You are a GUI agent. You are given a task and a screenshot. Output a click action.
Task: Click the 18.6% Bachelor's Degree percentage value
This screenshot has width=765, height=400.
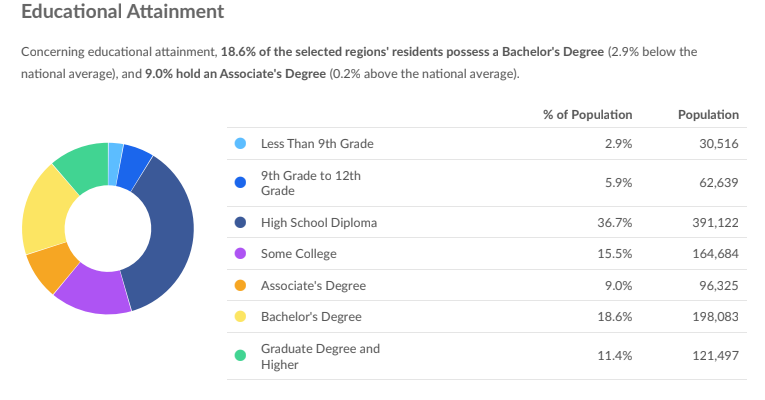pyautogui.click(x=615, y=317)
